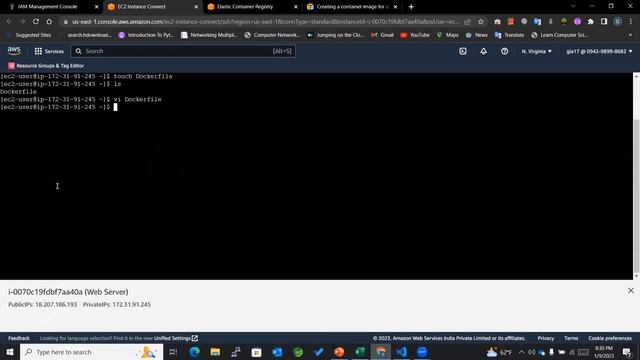Open Translate bookmark
640x360 pixels.
click(509, 35)
